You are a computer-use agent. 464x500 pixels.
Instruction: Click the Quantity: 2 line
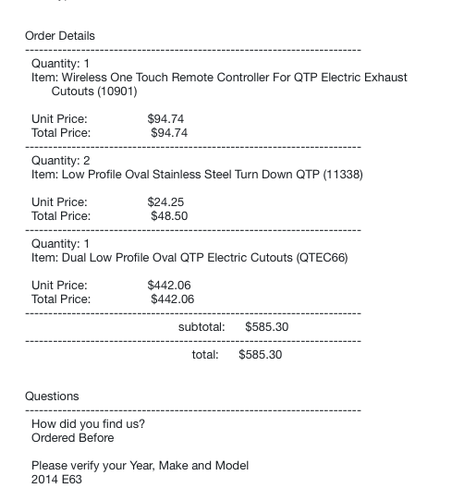(x=61, y=161)
